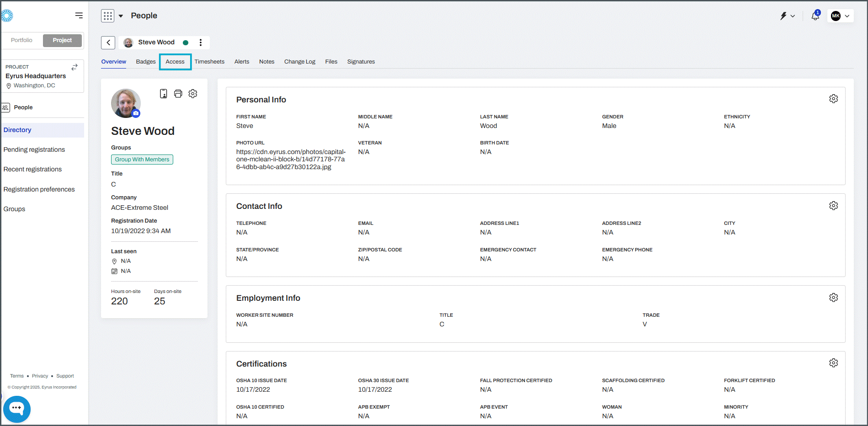This screenshot has height=426, width=868.
Task: Open the app grid launcher
Action: tap(108, 16)
